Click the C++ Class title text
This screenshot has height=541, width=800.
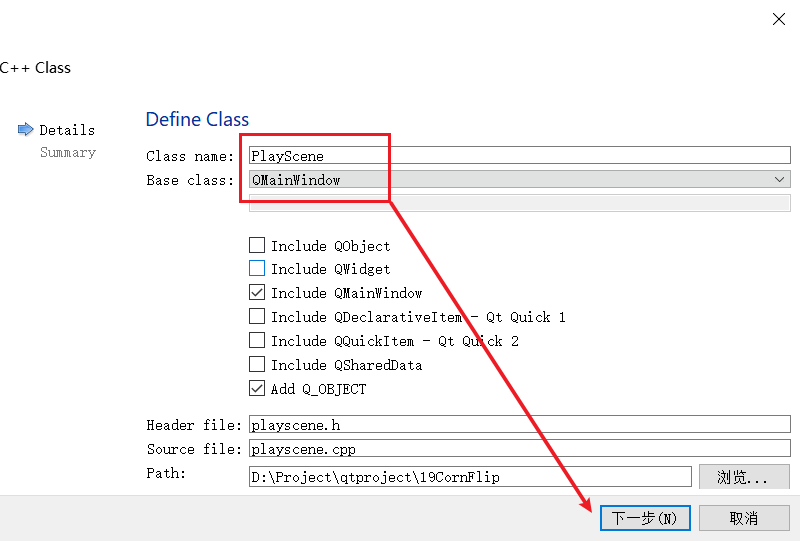(35, 68)
